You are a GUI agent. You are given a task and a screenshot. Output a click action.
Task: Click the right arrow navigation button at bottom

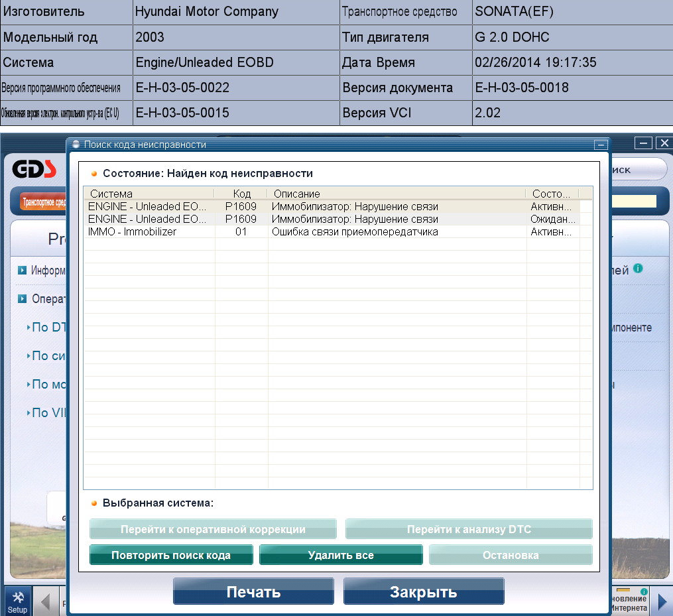[x=662, y=601]
